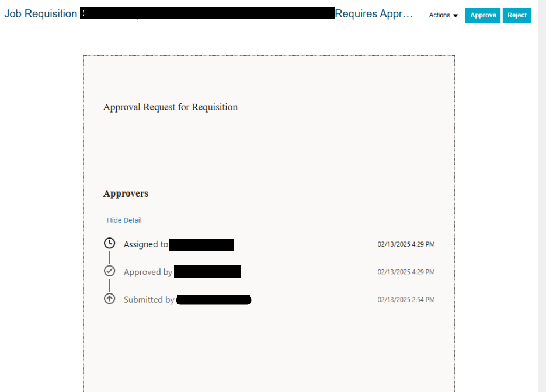Click the Actions dropdown chevron

pyautogui.click(x=454, y=16)
